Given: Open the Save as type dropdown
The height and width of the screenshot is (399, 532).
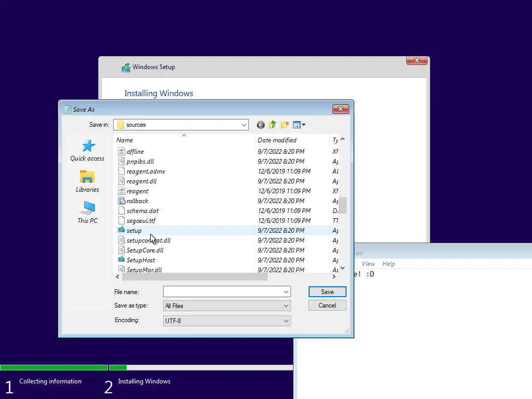Looking at the screenshot, I should pos(227,305).
